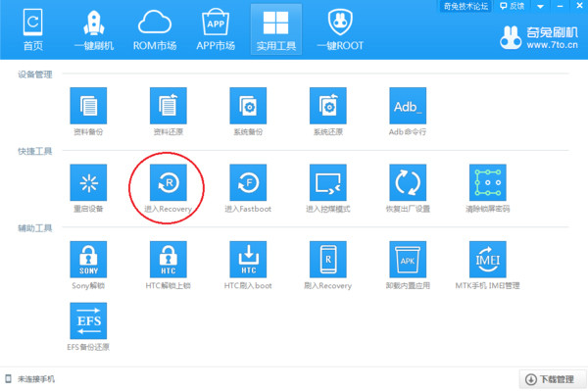Screen dimensions: 588x391
Task: Open the 首页 home tab
Action: [x=33, y=29]
